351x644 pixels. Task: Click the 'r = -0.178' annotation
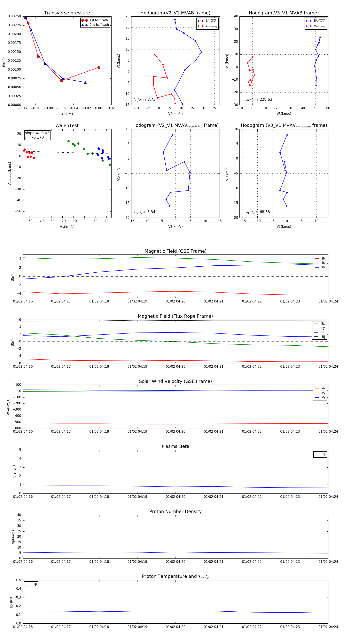pos(34,137)
